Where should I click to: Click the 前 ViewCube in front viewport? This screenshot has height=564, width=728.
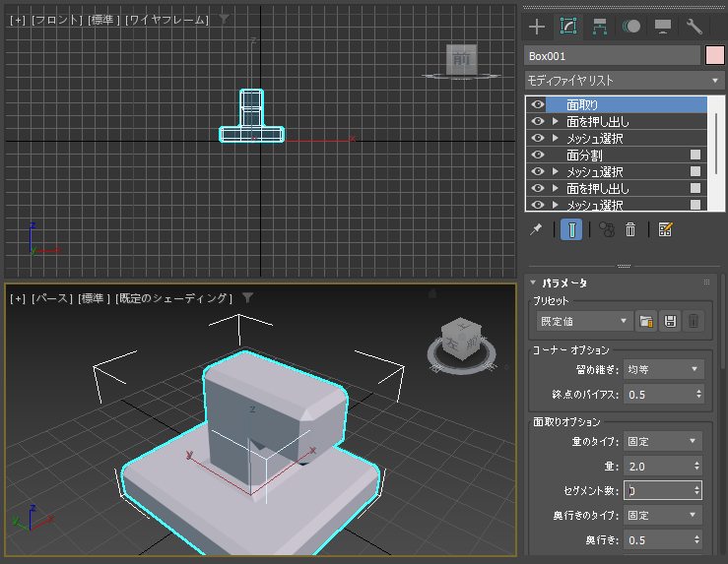[461, 59]
